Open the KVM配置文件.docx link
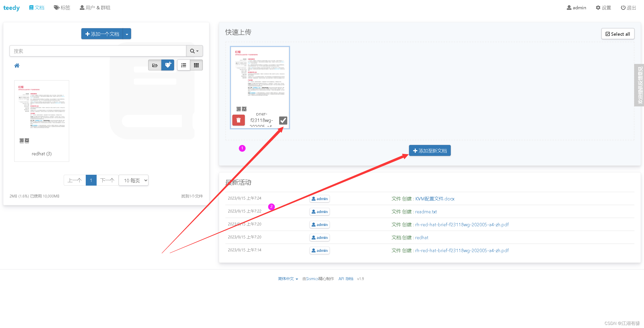The height and width of the screenshot is (328, 644). coord(435,199)
